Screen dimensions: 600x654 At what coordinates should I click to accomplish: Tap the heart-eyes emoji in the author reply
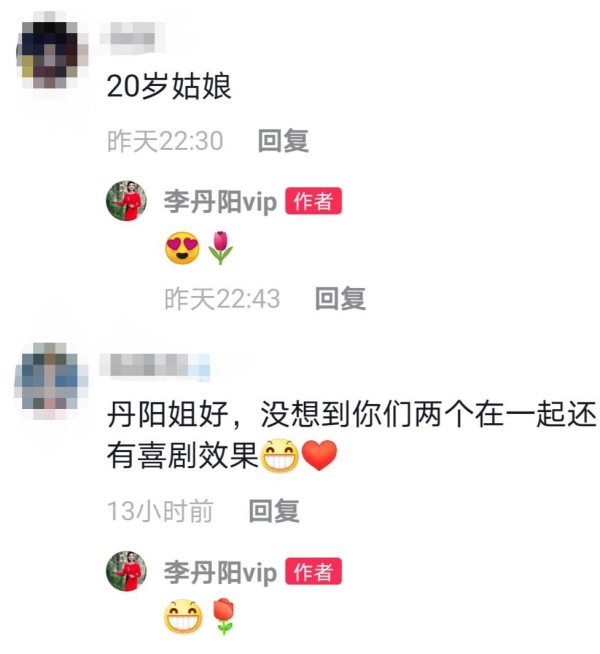coord(182,248)
